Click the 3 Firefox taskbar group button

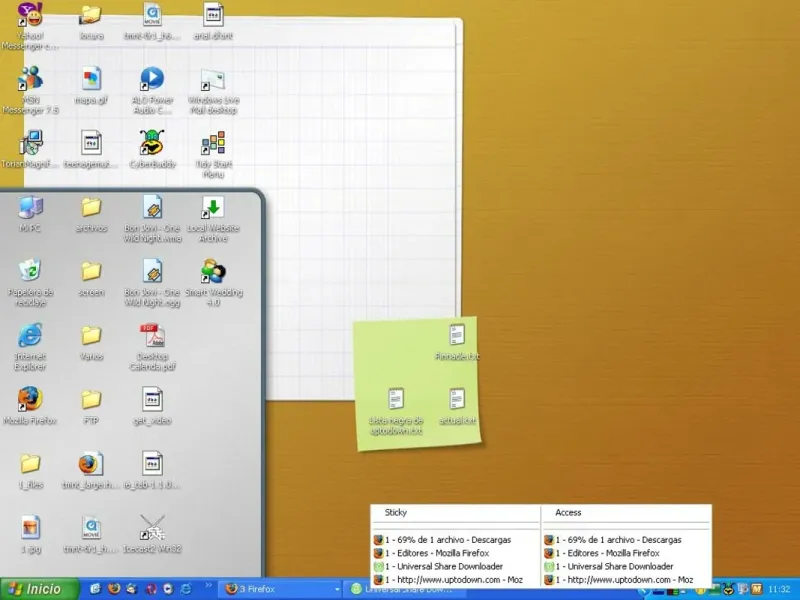pos(280,589)
